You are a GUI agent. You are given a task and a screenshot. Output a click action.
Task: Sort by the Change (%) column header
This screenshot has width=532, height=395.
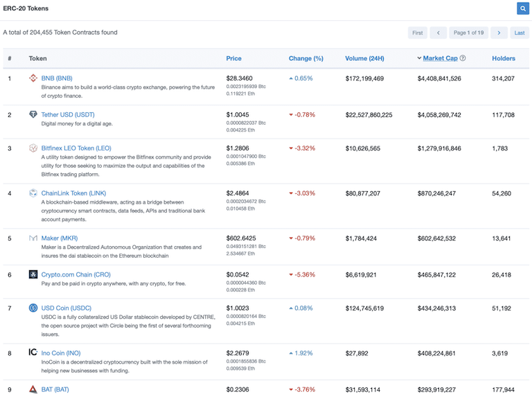coord(305,58)
